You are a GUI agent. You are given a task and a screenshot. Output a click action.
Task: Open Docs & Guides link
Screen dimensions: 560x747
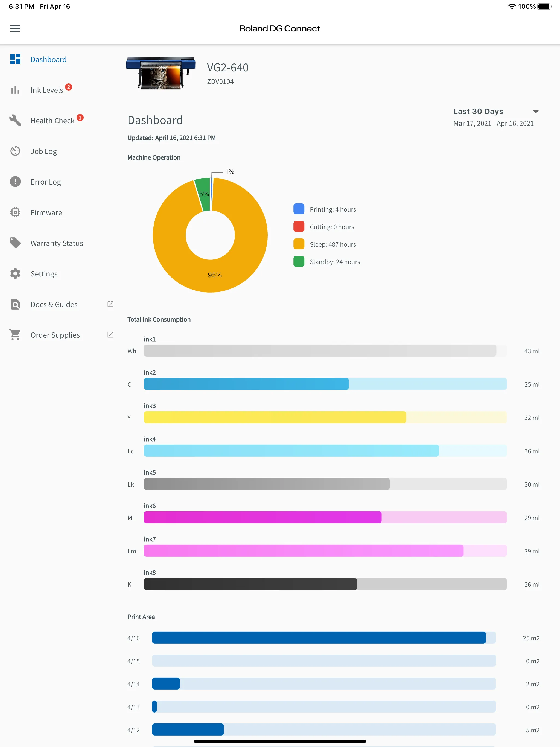(x=54, y=305)
